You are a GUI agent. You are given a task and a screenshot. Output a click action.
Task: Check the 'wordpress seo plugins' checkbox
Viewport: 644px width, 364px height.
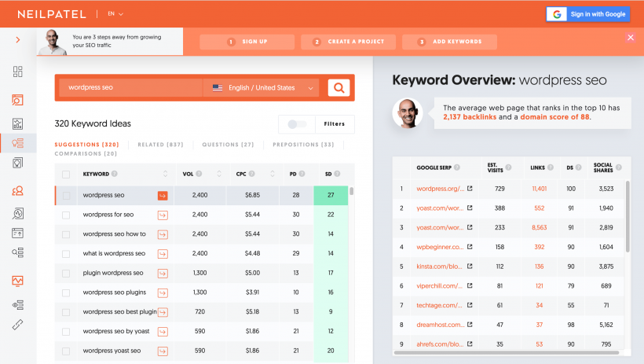pyautogui.click(x=66, y=292)
